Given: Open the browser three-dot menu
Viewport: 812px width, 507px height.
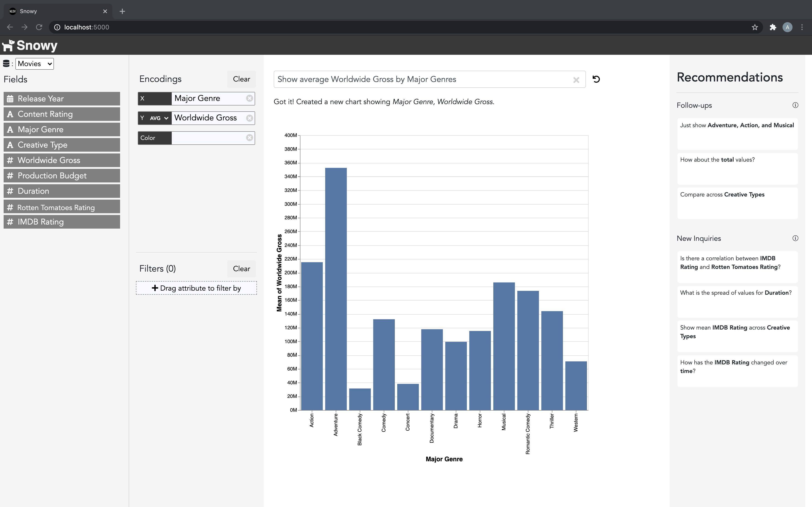Looking at the screenshot, I should pos(802,27).
